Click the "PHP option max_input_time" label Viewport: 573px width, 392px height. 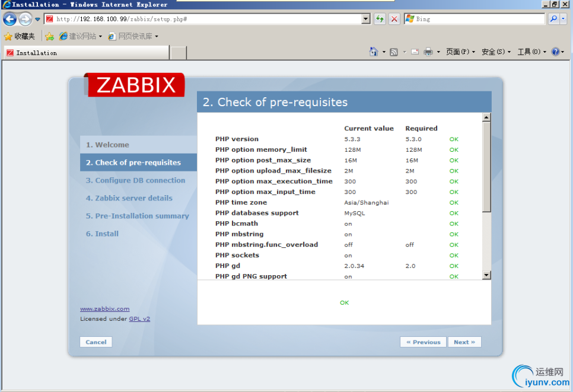265,192
